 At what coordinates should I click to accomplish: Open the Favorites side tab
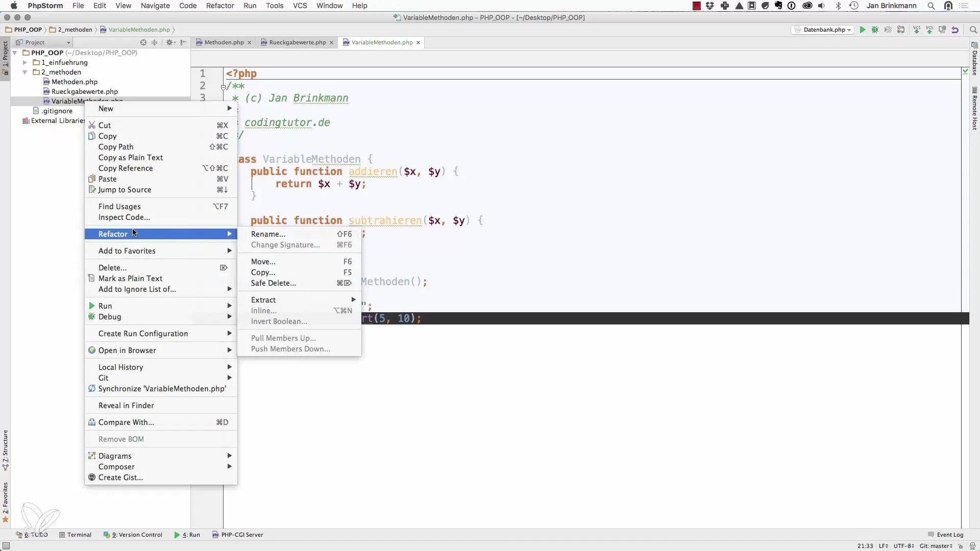(x=5, y=502)
